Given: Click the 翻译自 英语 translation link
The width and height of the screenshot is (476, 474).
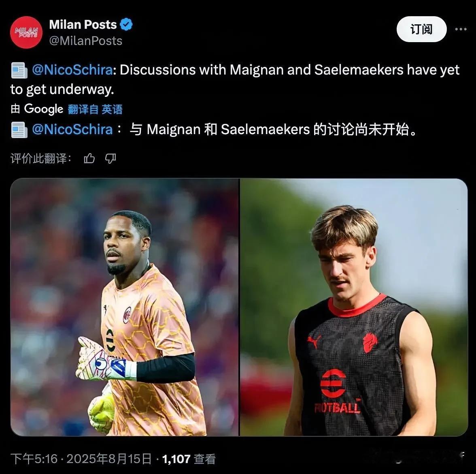Looking at the screenshot, I should pyautogui.click(x=95, y=109).
